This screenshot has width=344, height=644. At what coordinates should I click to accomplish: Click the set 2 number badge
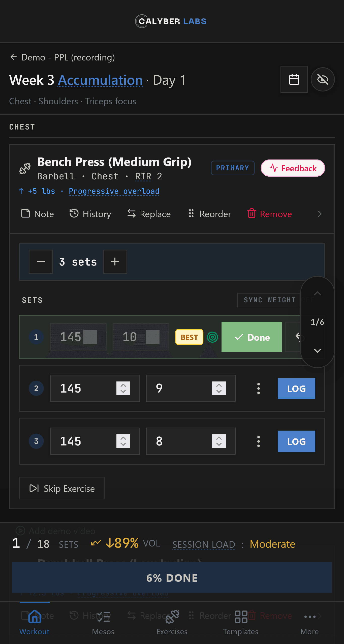point(36,388)
